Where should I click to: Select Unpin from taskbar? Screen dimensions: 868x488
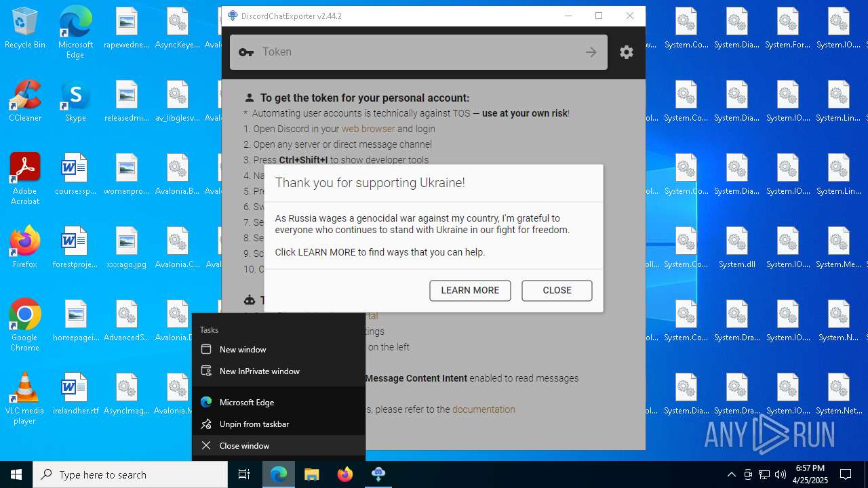pos(279,424)
